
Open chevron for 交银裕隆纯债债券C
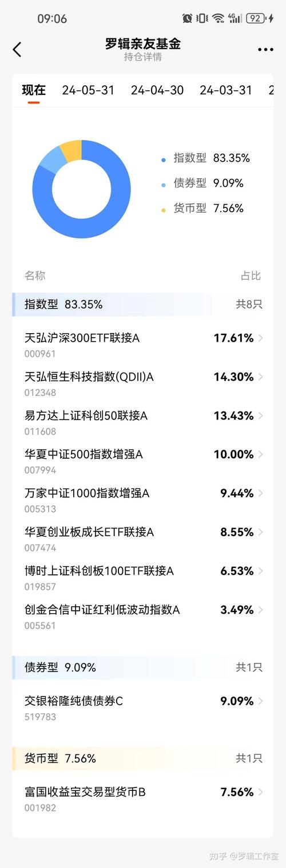tap(261, 701)
